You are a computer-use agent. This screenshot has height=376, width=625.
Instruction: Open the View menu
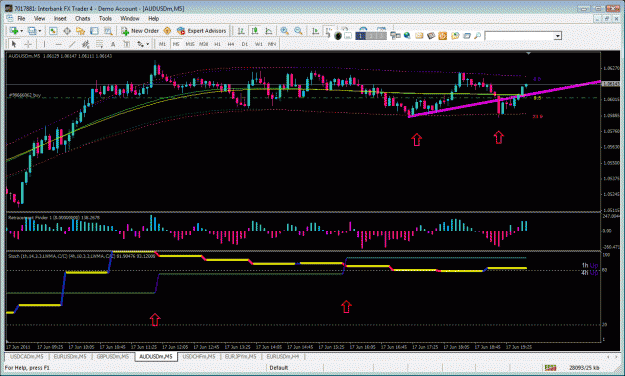pyautogui.click(x=39, y=18)
